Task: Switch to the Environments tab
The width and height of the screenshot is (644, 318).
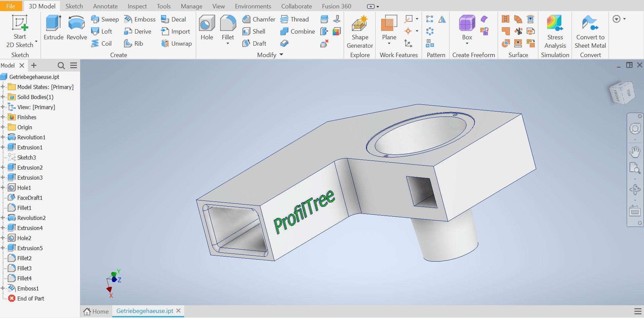Action: [253, 6]
